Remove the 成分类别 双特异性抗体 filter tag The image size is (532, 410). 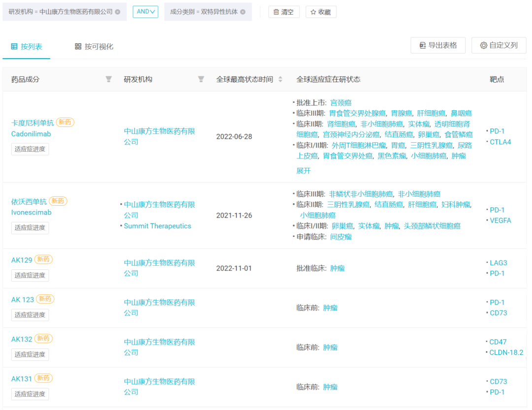click(243, 12)
